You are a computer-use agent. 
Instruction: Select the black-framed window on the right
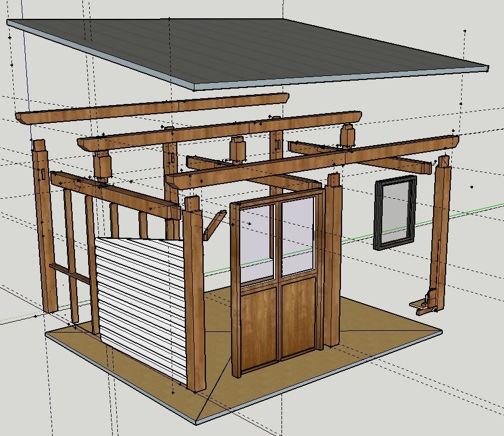tap(395, 213)
